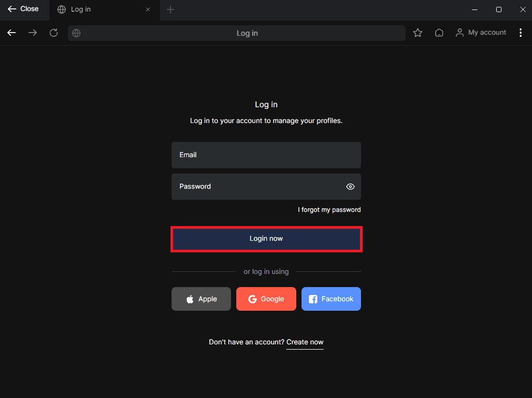532x398 pixels.
Task: Click the Email input field
Action: [x=266, y=155]
